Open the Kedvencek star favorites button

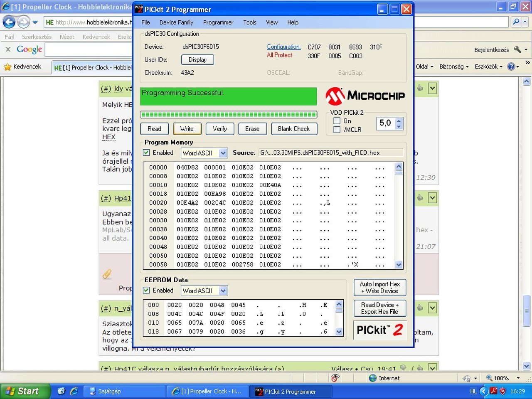(23, 66)
